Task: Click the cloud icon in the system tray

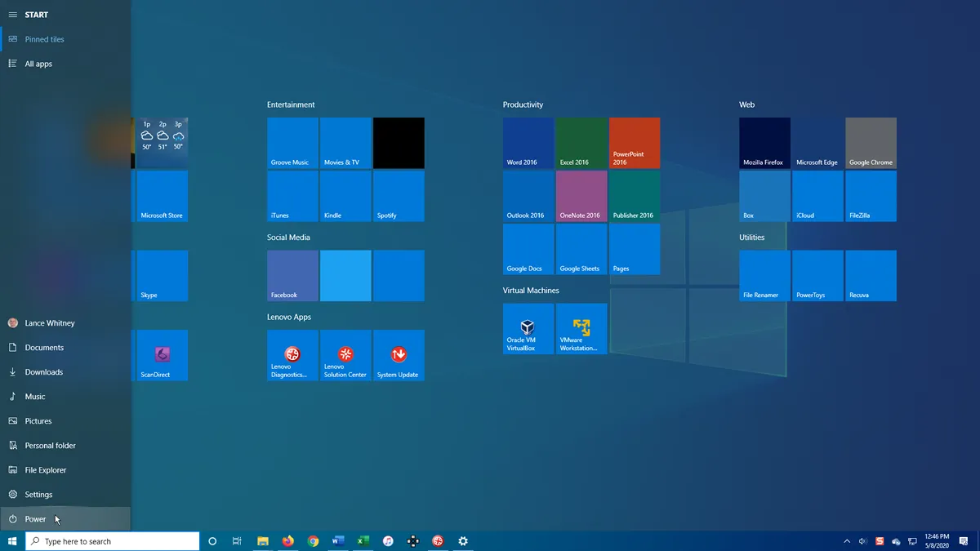Action: tap(896, 541)
